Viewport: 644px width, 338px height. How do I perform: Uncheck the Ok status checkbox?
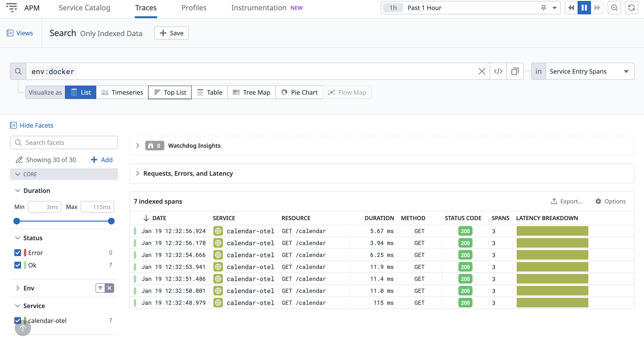(17, 265)
